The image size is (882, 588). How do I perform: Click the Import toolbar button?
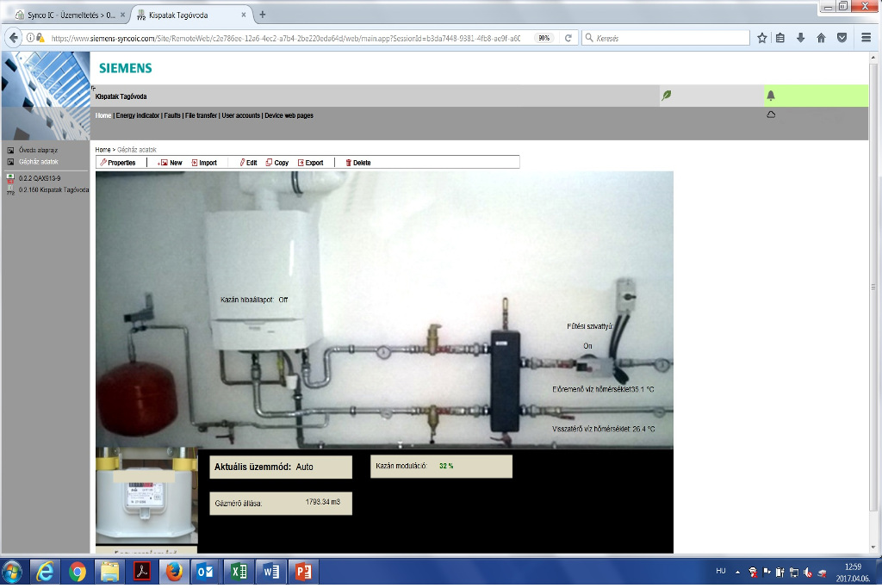pos(204,163)
